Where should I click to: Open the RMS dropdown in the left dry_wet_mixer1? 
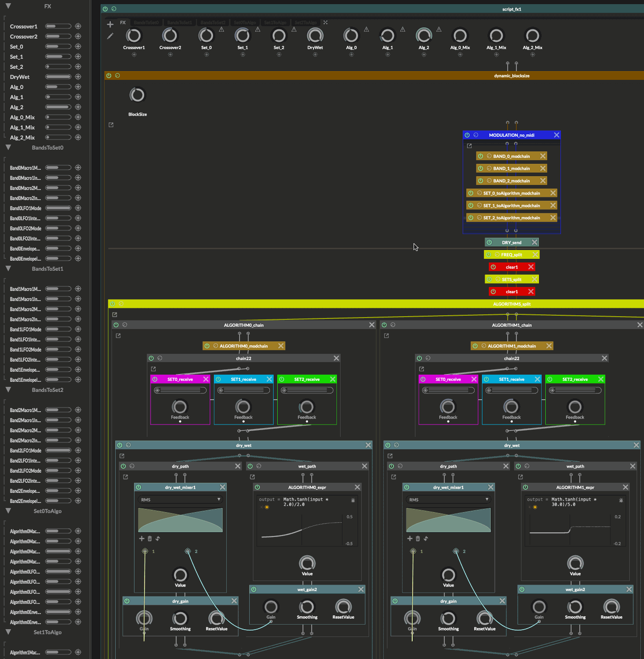coord(180,500)
